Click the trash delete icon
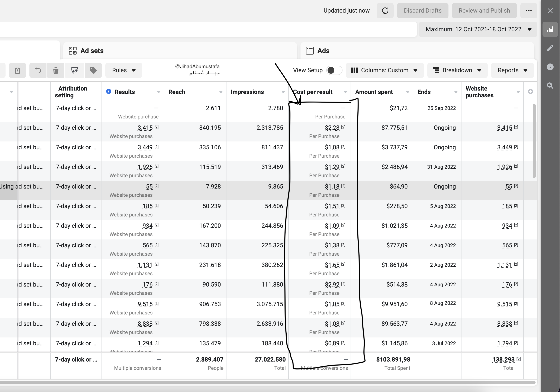The image size is (560, 392). [56, 70]
